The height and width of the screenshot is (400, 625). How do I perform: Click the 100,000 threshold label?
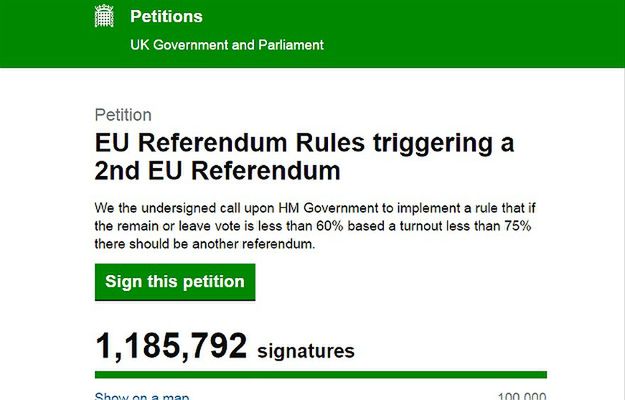[x=521, y=396]
